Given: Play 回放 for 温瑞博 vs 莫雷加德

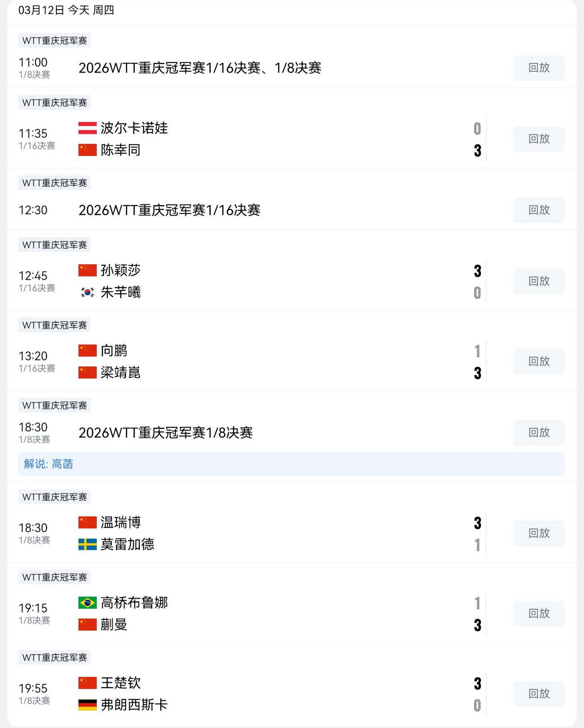Looking at the screenshot, I should coord(539,533).
